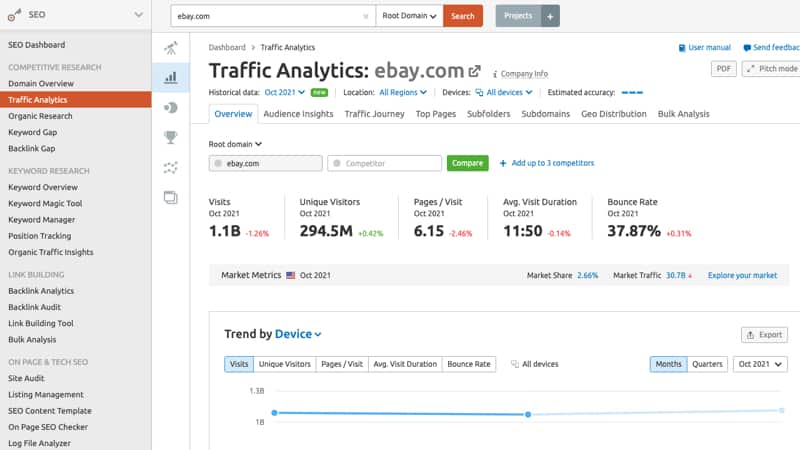Open Domain Overview in the sidebar

pos(41,84)
